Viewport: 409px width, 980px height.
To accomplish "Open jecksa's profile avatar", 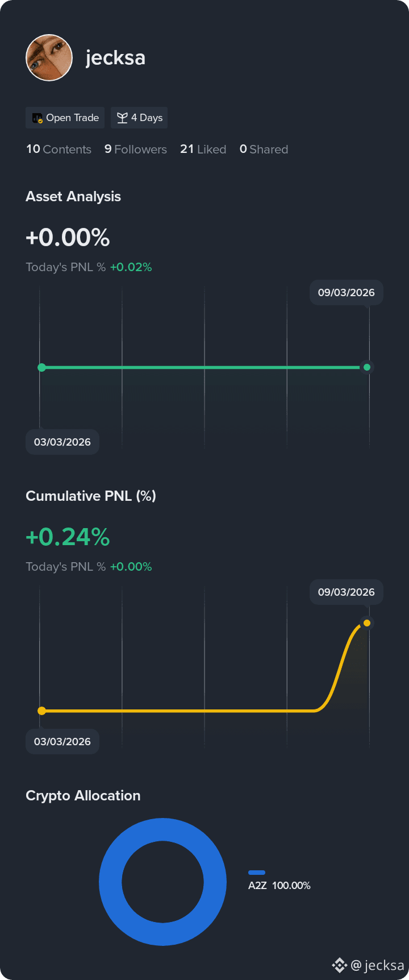I will 49,57.
